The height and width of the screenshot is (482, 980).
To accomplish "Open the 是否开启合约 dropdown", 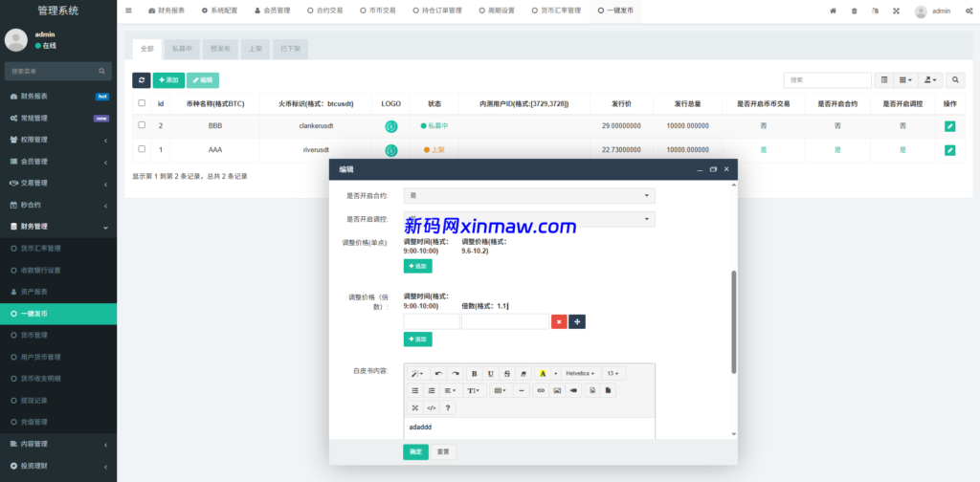I will click(529, 195).
